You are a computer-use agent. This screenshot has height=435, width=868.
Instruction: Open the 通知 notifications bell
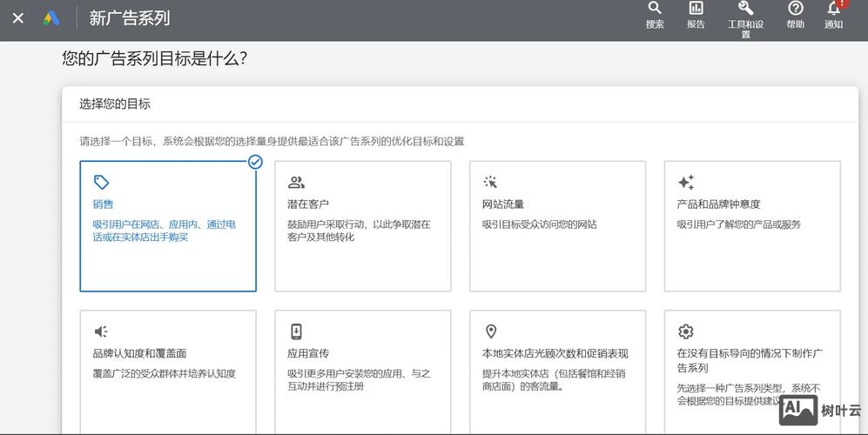pos(834,15)
